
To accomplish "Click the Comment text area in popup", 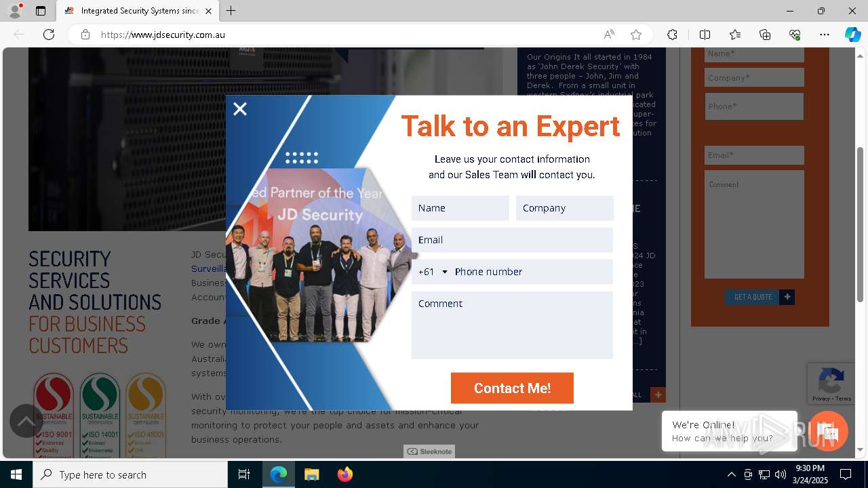I will pyautogui.click(x=512, y=325).
